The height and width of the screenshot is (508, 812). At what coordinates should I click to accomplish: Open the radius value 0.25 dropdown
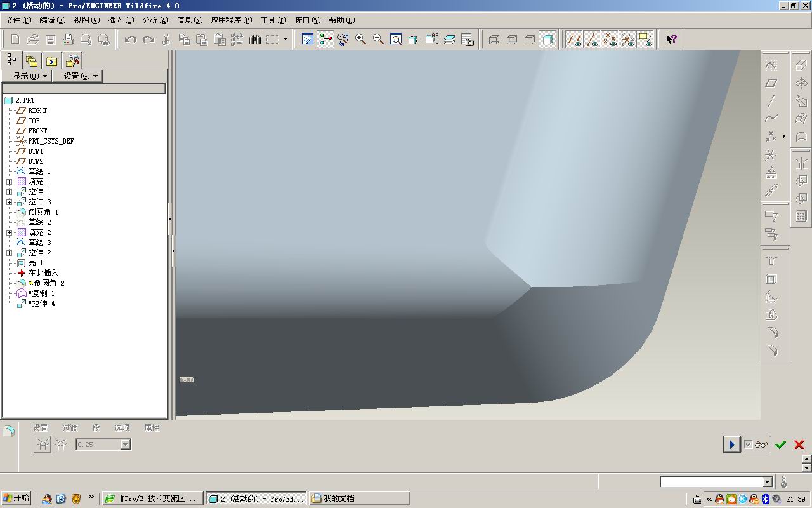(126, 444)
